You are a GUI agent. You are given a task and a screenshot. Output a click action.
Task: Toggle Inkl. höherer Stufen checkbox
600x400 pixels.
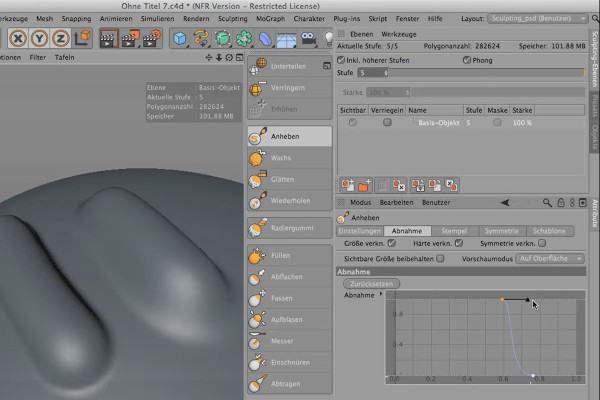341,60
